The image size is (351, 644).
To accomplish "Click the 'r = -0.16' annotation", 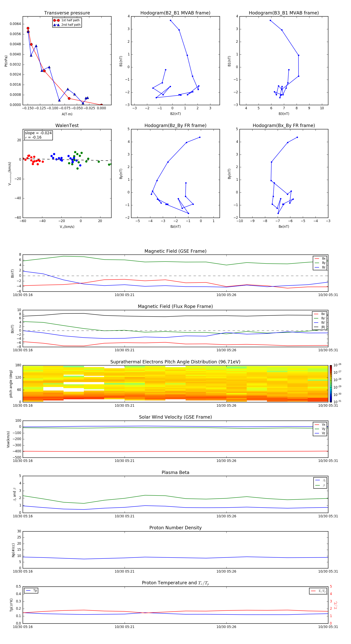I will tap(33, 137).
